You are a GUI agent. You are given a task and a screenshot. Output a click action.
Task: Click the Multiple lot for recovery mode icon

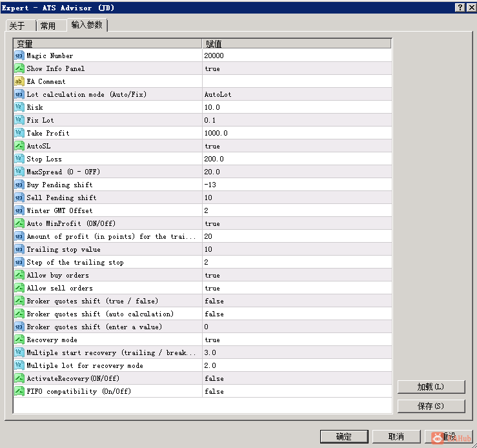19,365
